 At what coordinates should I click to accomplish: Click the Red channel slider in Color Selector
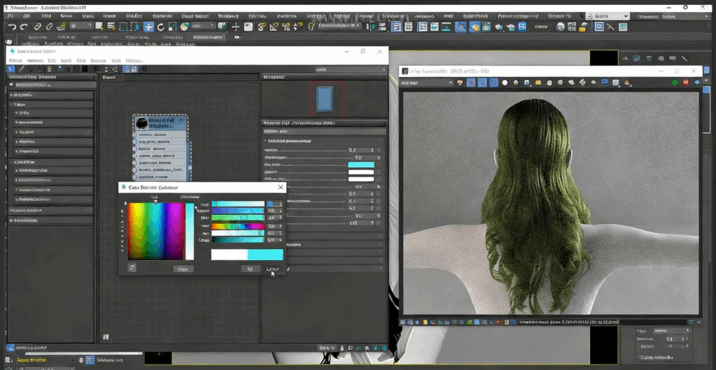[238, 204]
